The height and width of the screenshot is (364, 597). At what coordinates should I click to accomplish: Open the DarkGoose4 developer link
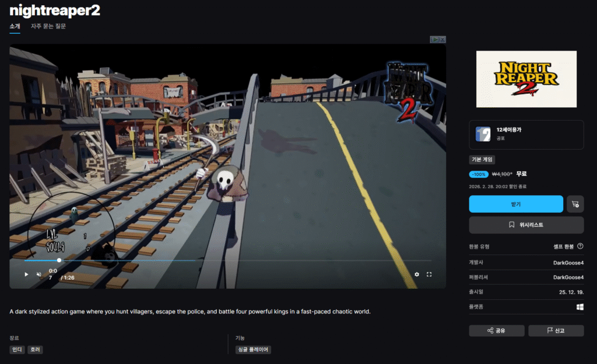pos(568,263)
